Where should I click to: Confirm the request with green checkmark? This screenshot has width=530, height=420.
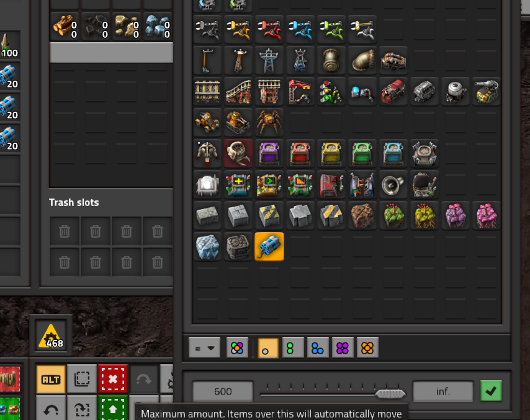pos(491,391)
